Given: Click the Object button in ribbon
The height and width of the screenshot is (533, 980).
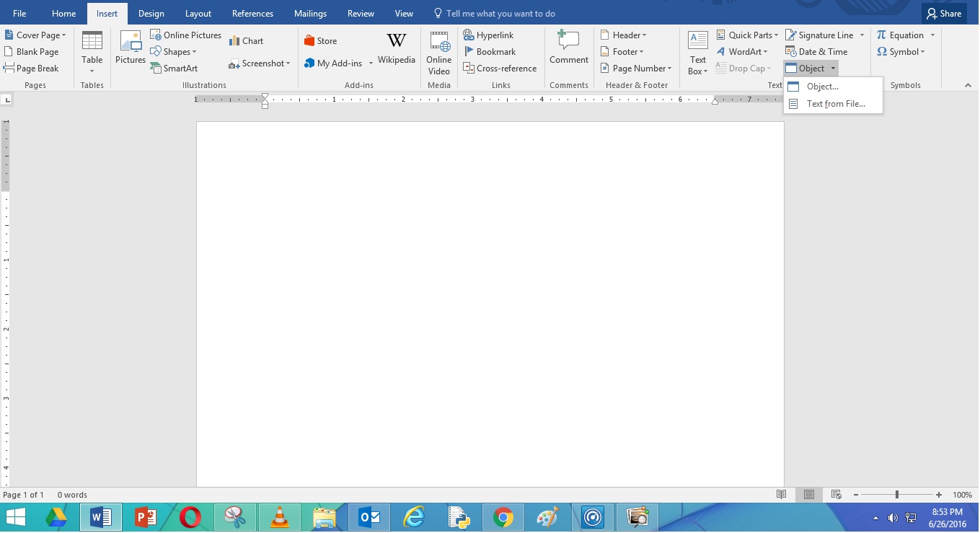Looking at the screenshot, I should (805, 69).
